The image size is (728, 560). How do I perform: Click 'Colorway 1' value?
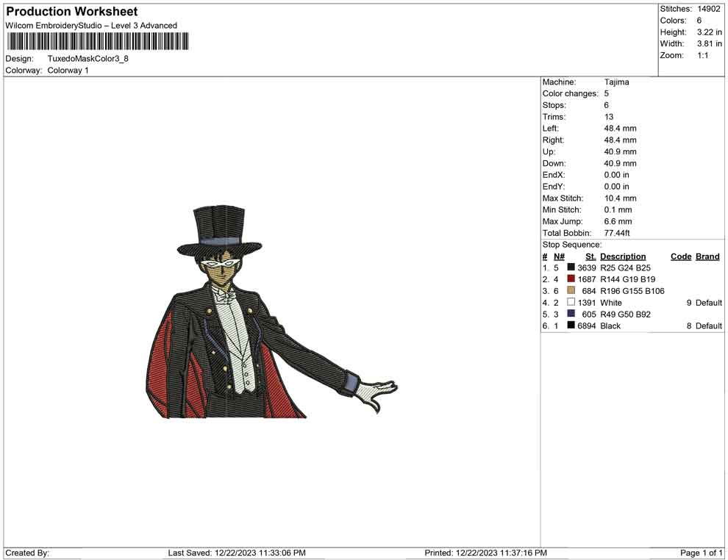pos(68,71)
